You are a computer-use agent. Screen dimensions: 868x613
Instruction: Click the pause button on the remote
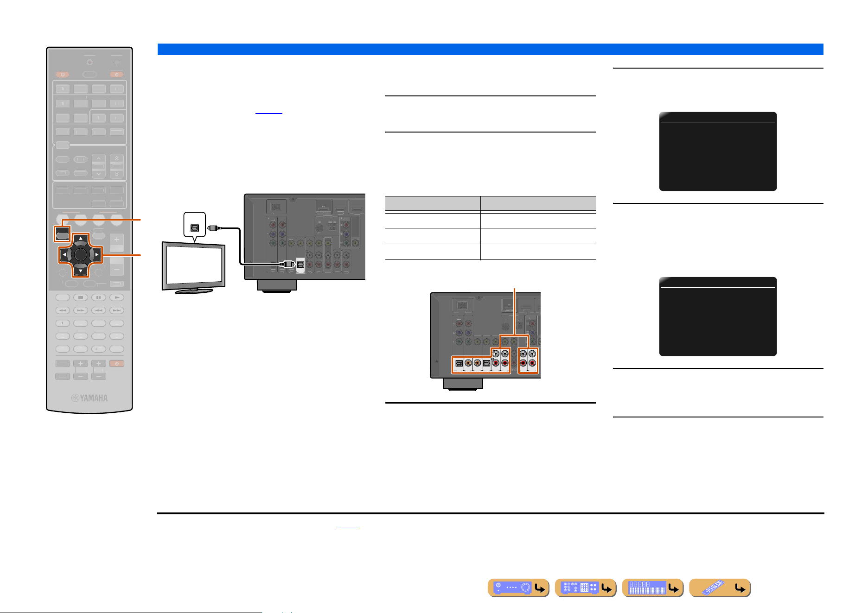pyautogui.click(x=98, y=297)
